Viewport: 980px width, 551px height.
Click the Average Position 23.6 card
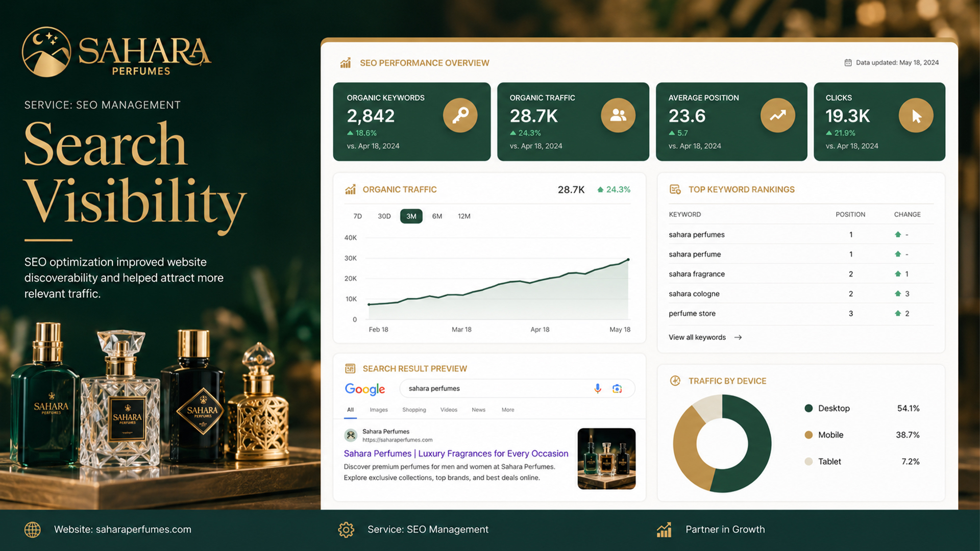[x=731, y=122]
